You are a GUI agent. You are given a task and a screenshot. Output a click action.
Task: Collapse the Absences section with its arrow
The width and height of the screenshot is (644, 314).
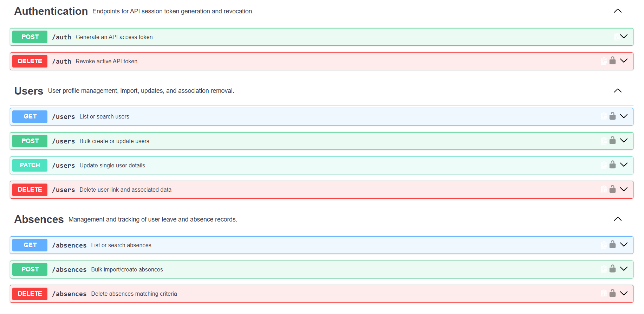[618, 219]
